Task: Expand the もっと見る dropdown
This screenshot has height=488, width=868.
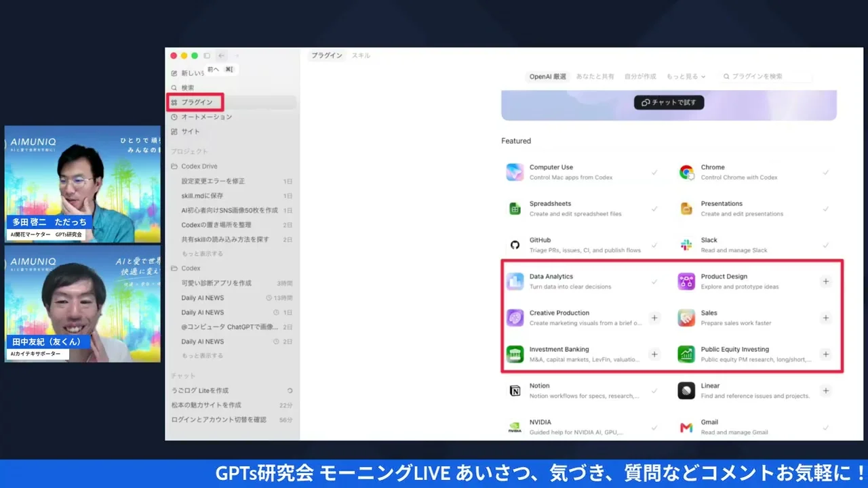Action: click(686, 77)
